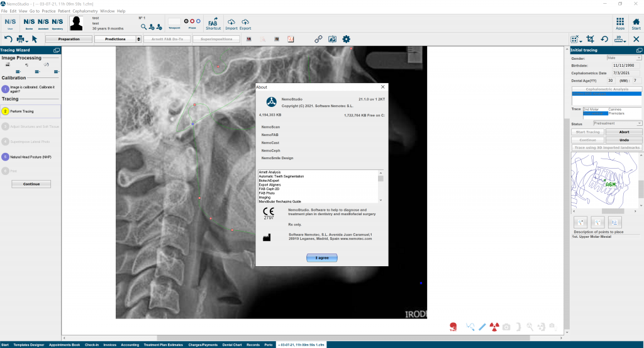This screenshot has height=348, width=644.
Task: Open the printer icon menu
Action: [x=21, y=39]
